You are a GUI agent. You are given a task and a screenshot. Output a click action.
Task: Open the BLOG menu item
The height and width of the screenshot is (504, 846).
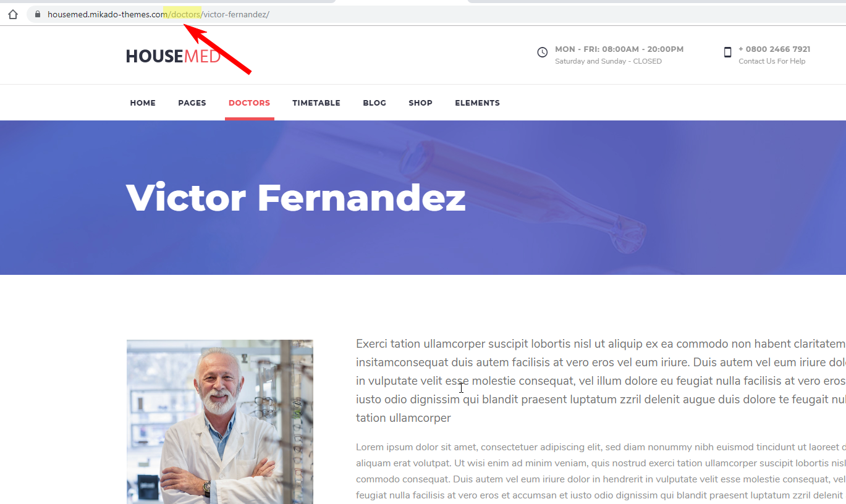coord(374,103)
